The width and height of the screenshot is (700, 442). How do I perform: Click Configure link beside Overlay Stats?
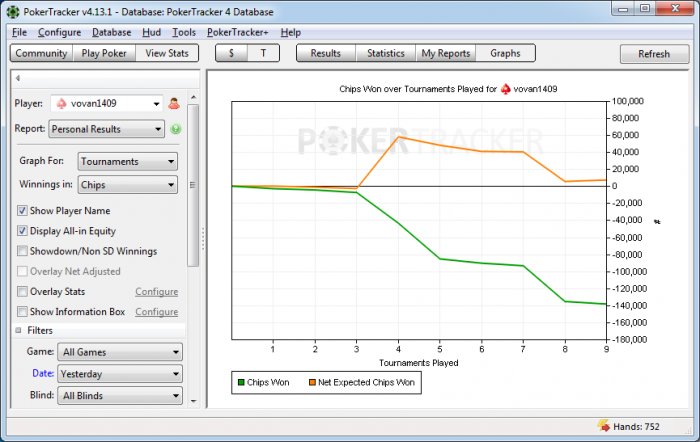click(157, 292)
